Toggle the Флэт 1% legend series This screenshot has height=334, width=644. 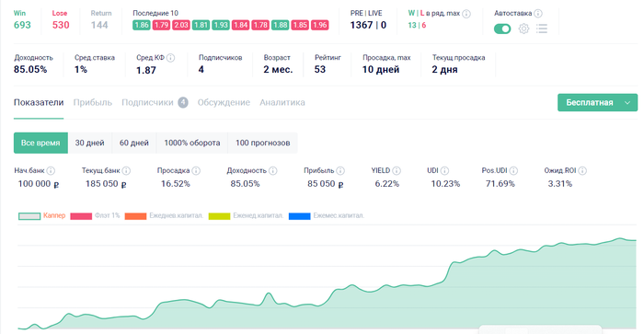[95, 215]
